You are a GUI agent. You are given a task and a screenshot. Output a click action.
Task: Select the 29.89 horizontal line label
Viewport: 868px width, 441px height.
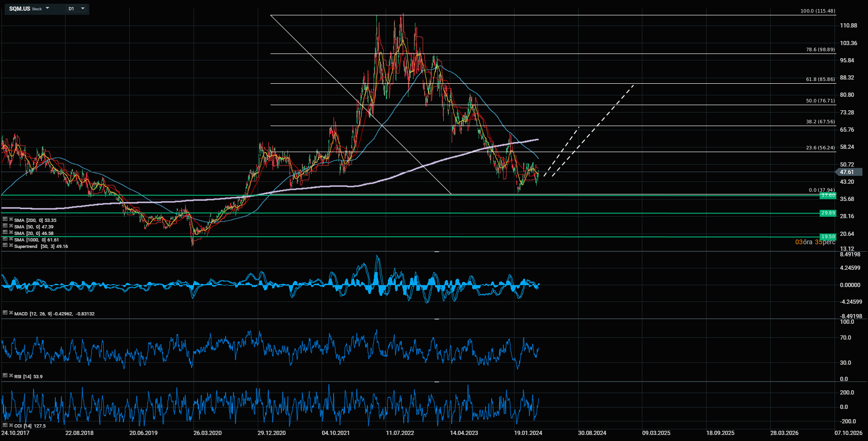point(828,213)
